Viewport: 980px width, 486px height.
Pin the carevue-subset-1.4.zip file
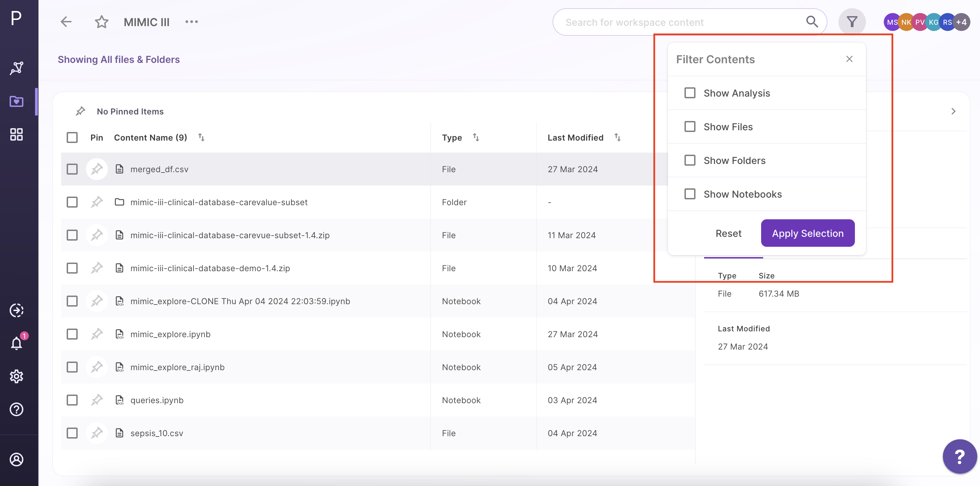coord(97,235)
